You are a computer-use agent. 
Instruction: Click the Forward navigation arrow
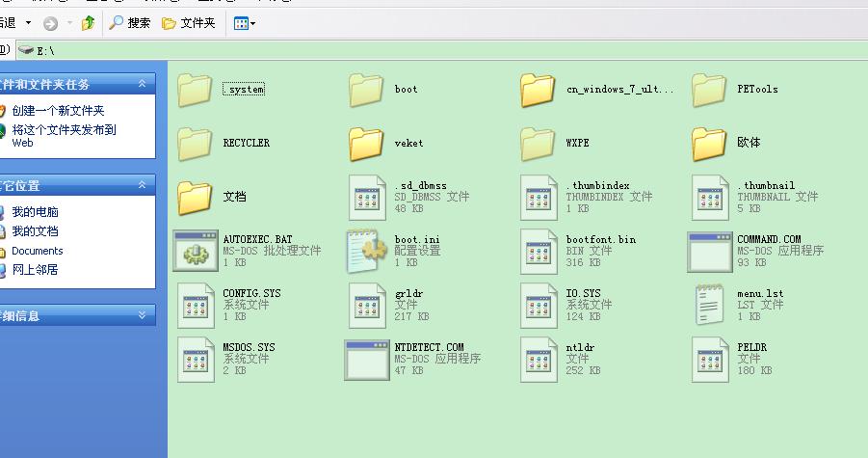click(50, 23)
